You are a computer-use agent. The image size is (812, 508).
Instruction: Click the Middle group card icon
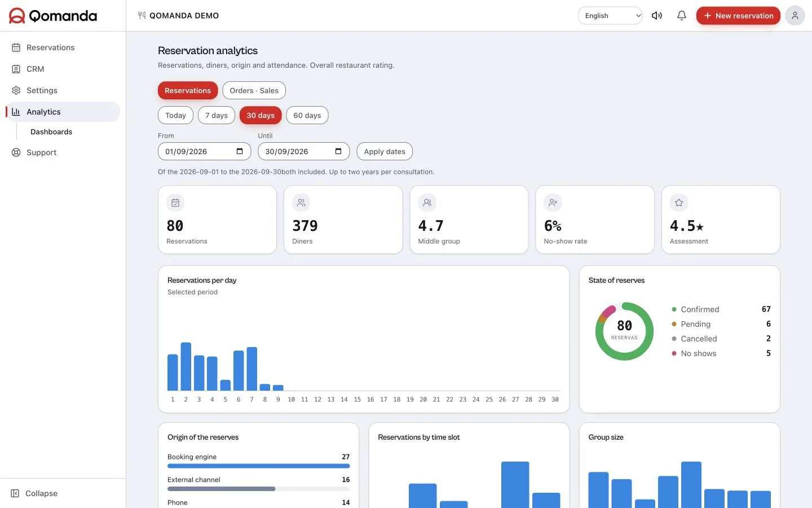(x=427, y=203)
